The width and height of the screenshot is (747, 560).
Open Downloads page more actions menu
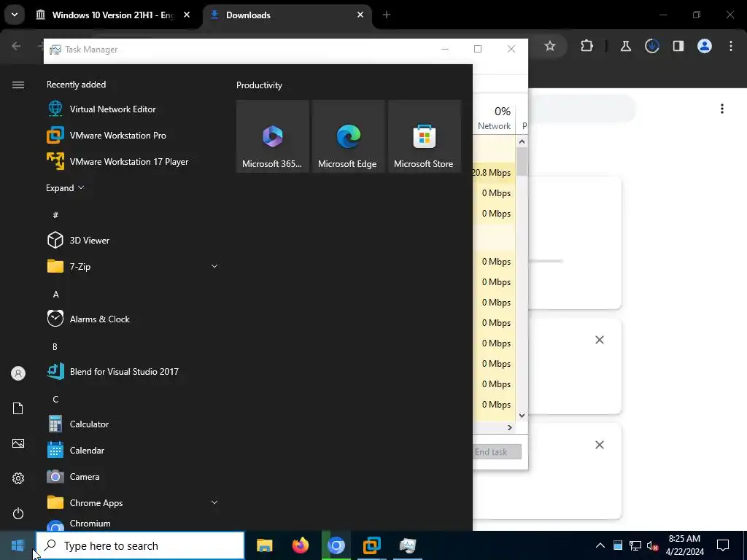pos(722,109)
